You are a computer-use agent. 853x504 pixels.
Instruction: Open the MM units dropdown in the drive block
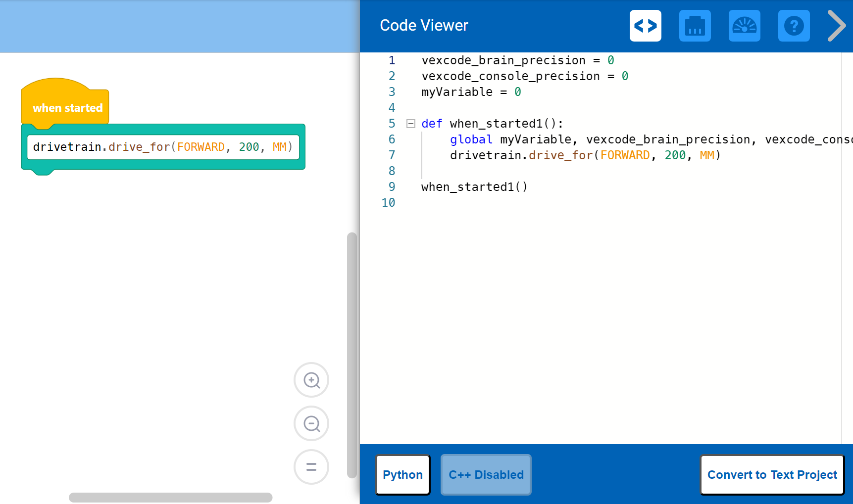pos(280,146)
